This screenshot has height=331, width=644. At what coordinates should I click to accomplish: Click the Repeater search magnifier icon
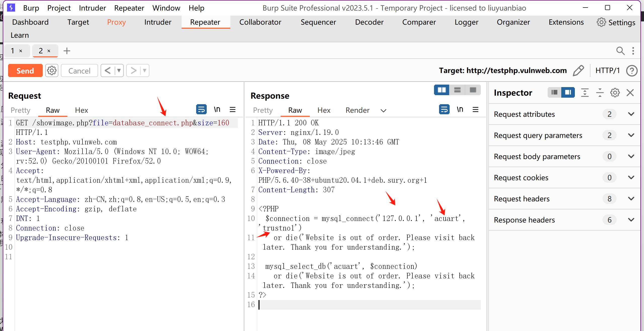point(620,51)
